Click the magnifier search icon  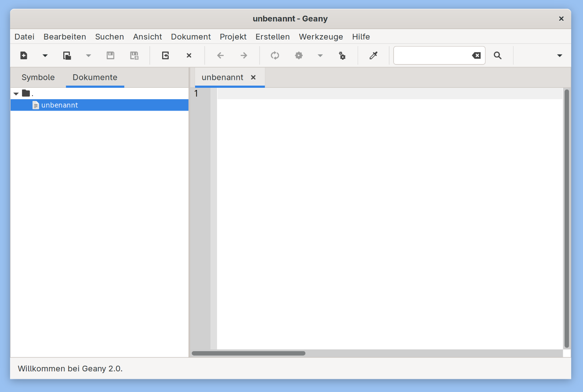coord(497,55)
